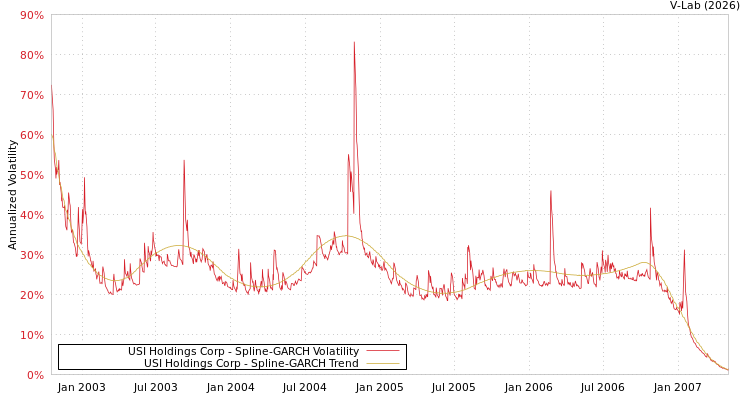
Task: Click the volatility spike peak after Jul 2003
Action: pyautogui.click(x=184, y=161)
